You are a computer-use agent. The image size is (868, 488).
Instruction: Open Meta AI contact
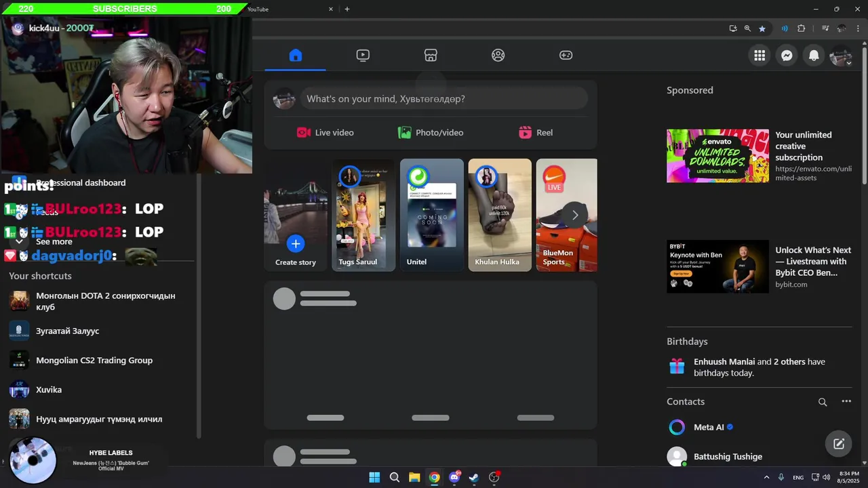(759, 427)
